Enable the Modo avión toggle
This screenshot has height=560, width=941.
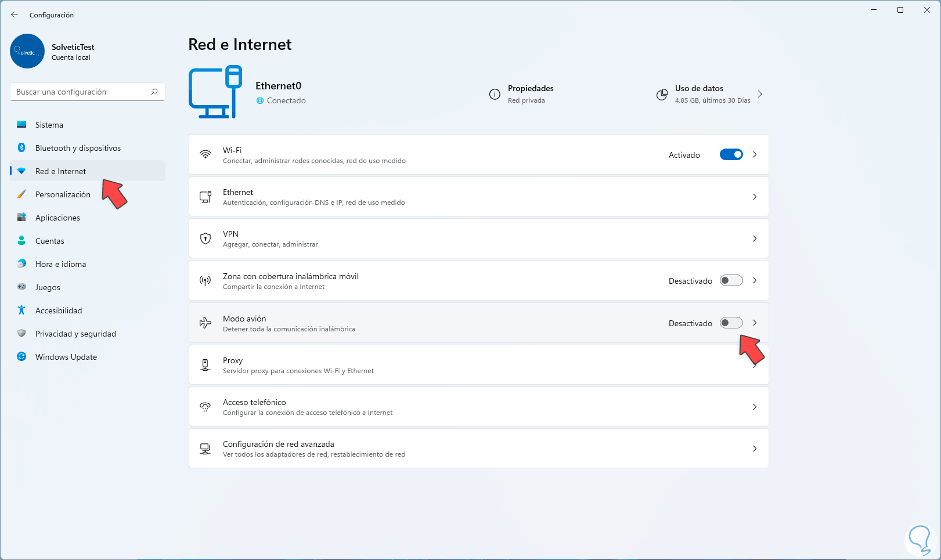731,323
